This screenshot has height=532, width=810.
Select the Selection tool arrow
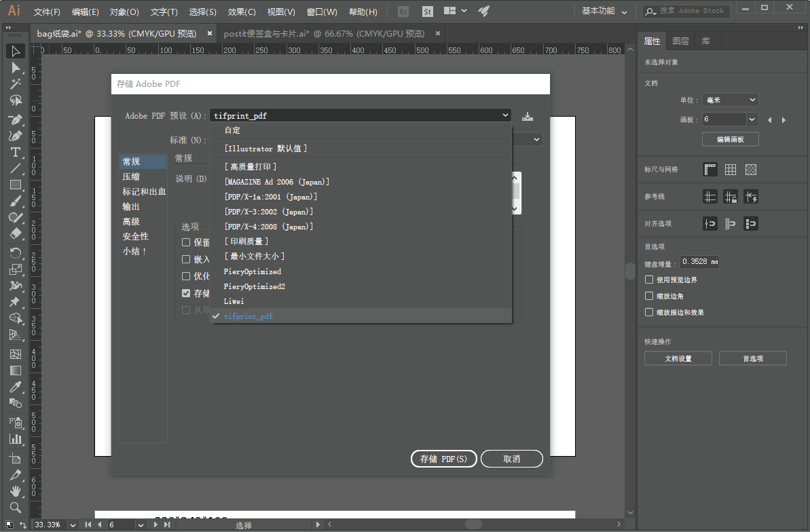pyautogui.click(x=16, y=51)
